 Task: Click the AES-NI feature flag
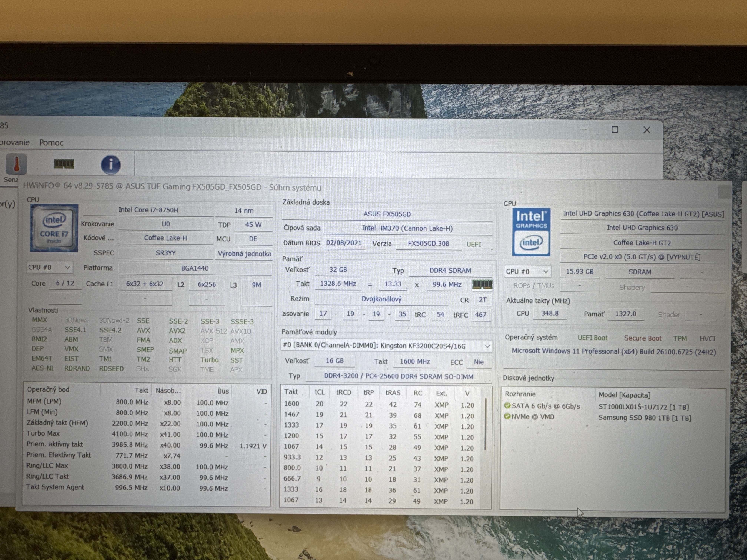[42, 368]
